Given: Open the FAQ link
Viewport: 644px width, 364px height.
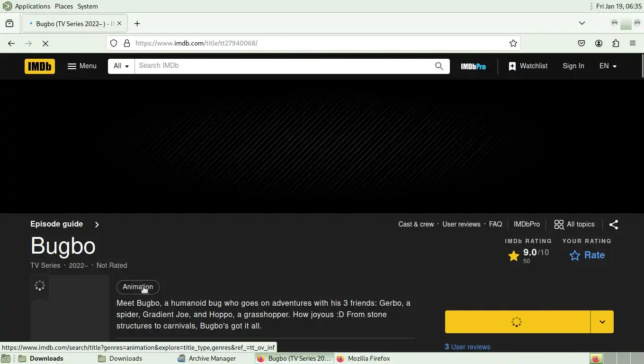Looking at the screenshot, I should tap(495, 225).
